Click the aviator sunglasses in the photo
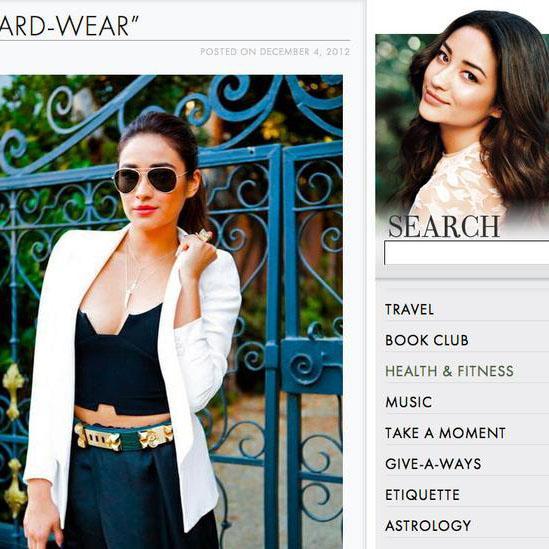 tap(150, 180)
